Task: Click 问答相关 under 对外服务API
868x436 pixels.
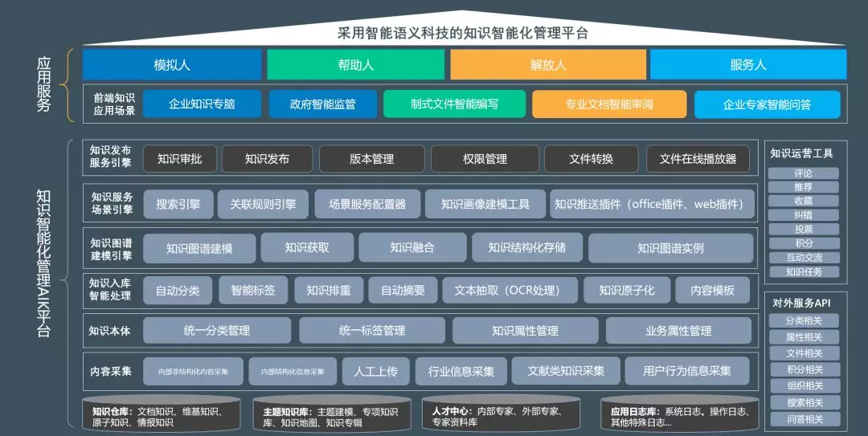Action: click(804, 419)
